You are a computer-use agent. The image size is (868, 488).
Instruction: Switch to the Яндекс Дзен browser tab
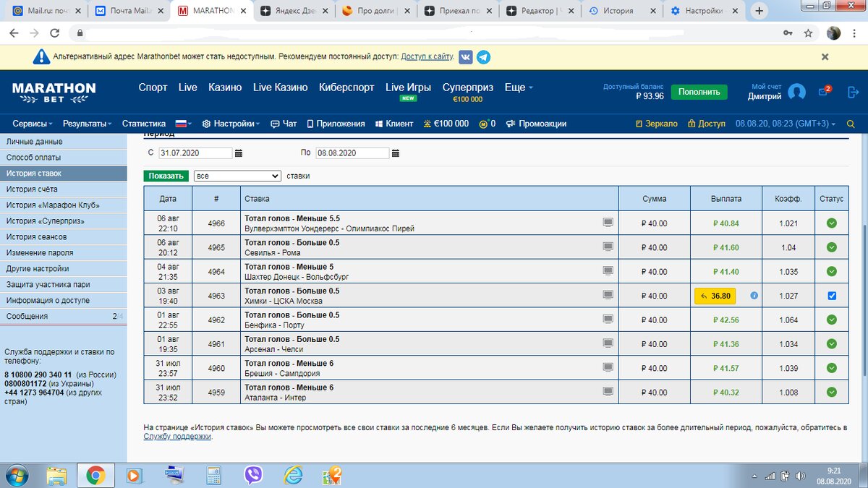pos(294,11)
